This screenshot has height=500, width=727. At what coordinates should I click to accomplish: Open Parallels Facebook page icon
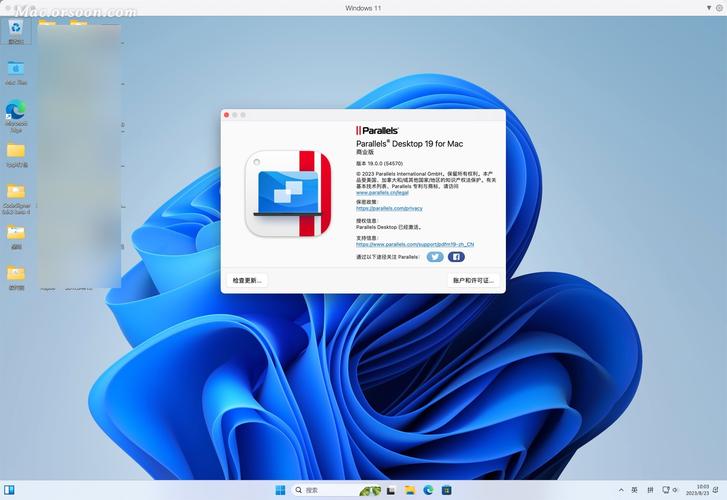pos(456,256)
